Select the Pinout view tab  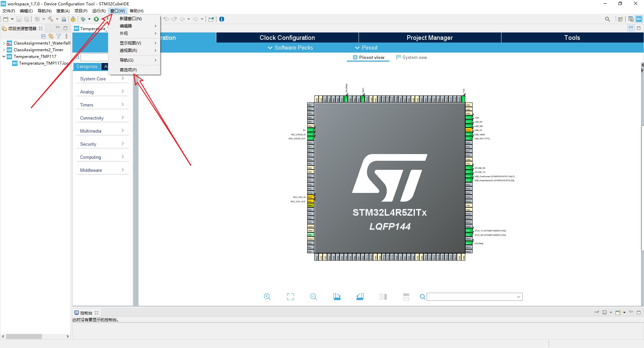pos(368,57)
